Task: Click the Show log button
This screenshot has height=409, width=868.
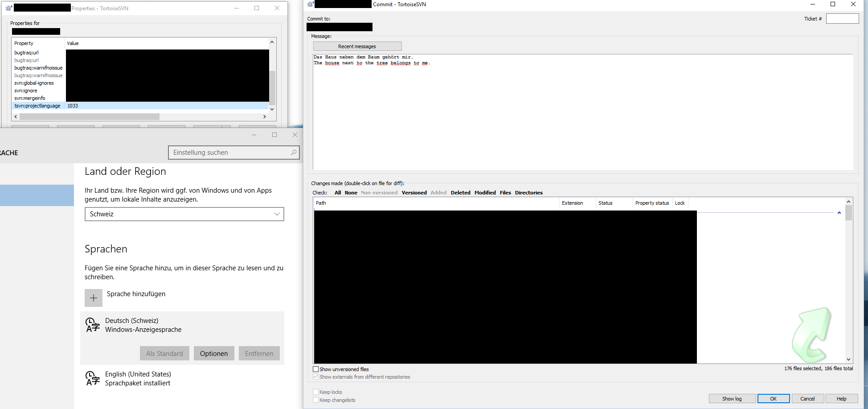Action: tap(732, 399)
